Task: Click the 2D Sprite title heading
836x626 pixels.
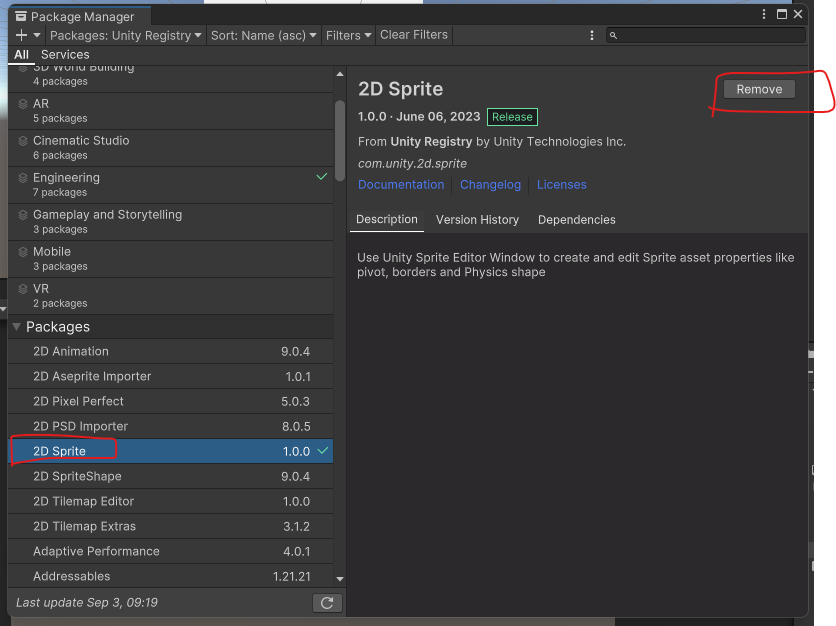Action: [400, 89]
